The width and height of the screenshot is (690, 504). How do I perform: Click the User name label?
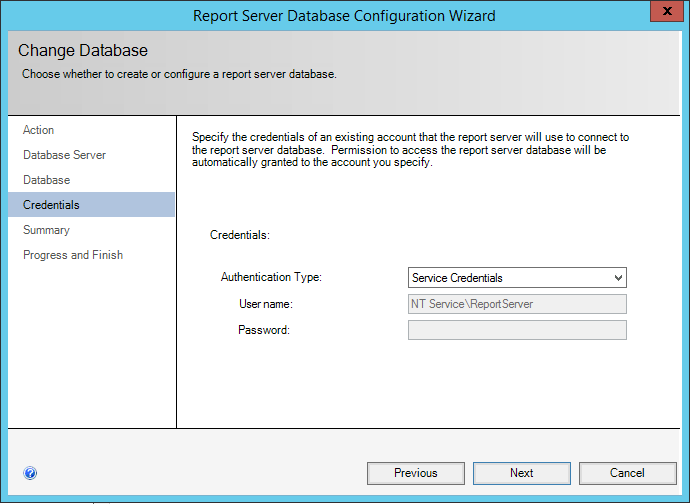coord(264,304)
